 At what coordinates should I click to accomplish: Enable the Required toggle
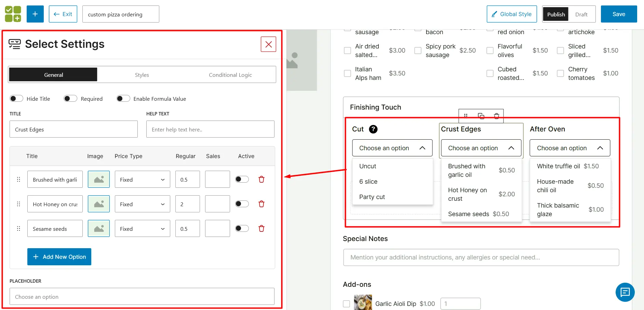pos(70,98)
